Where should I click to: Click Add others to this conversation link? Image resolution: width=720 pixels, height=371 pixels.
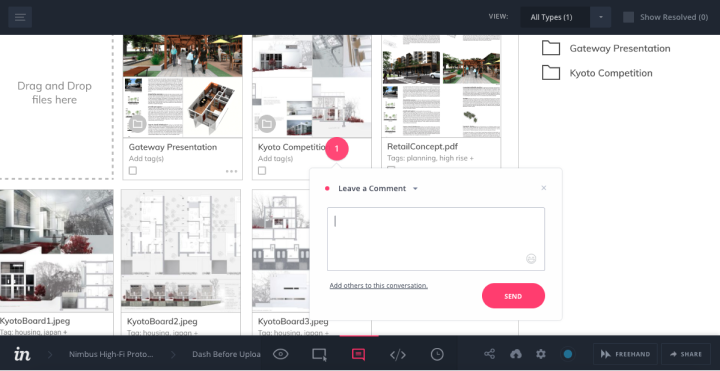pos(378,285)
